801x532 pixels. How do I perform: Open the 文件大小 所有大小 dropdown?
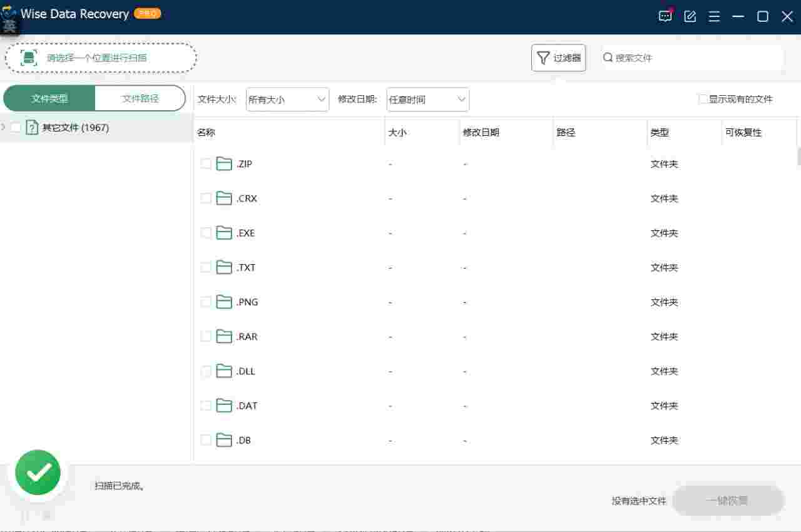click(x=287, y=100)
